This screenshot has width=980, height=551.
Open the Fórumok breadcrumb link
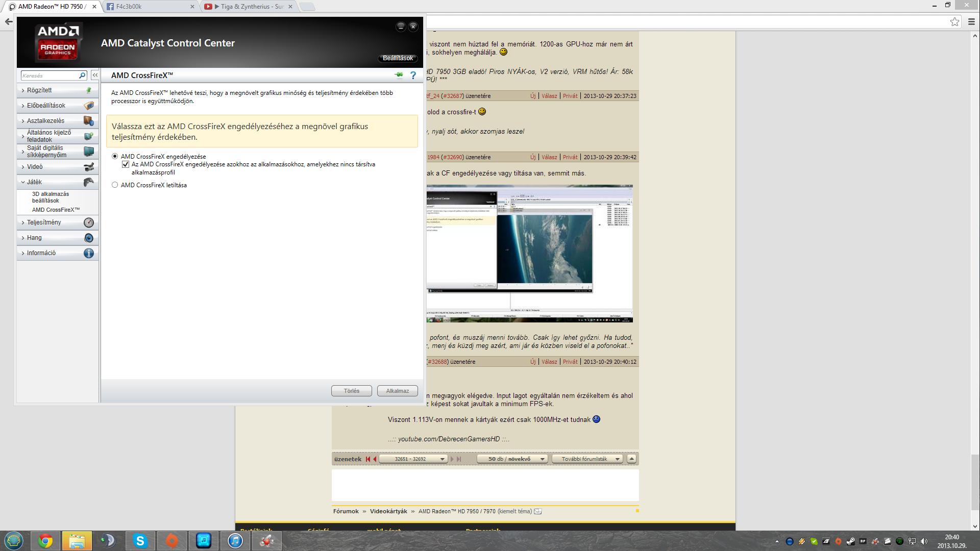[346, 511]
